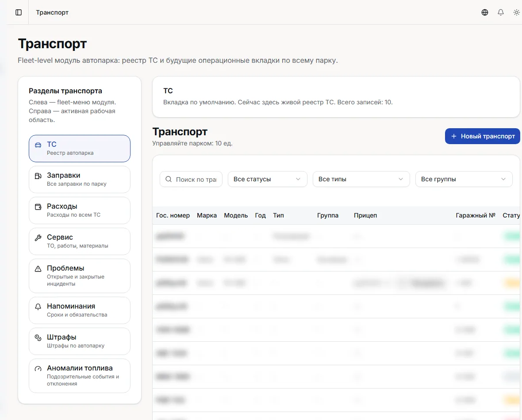The image size is (522, 420).
Task: Expand the Все типы dropdown
Action: (361, 179)
